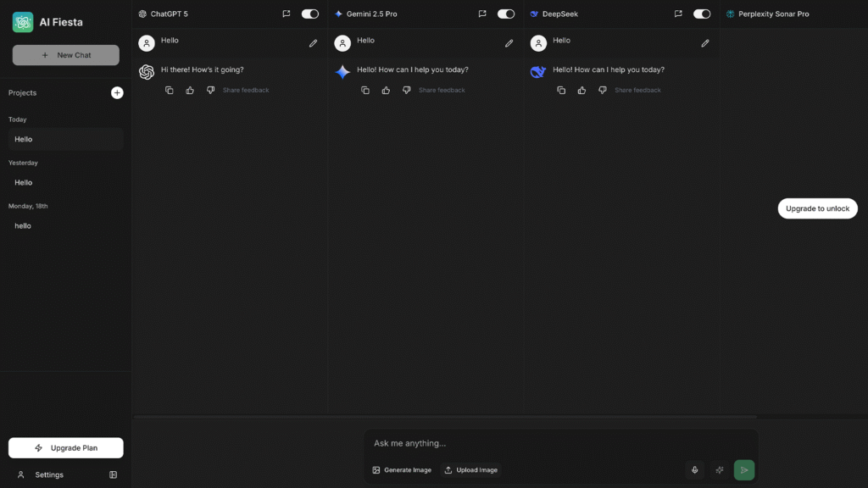The width and height of the screenshot is (868, 488).
Task: Thumbs down the DeepSeek response
Action: point(603,90)
